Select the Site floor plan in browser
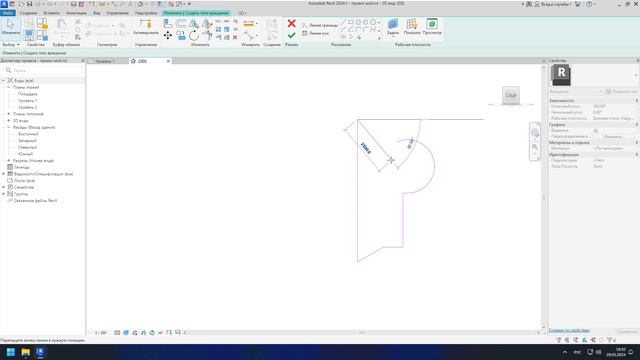The width and height of the screenshot is (640, 360). click(x=27, y=94)
